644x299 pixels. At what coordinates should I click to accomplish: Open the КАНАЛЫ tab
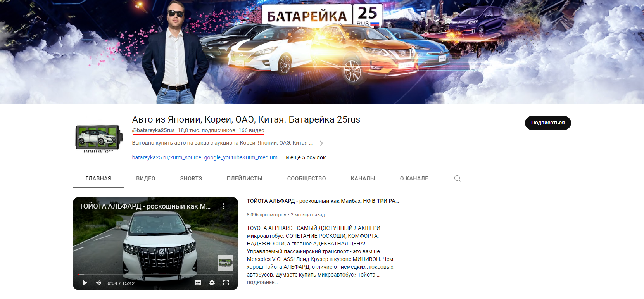[363, 178]
